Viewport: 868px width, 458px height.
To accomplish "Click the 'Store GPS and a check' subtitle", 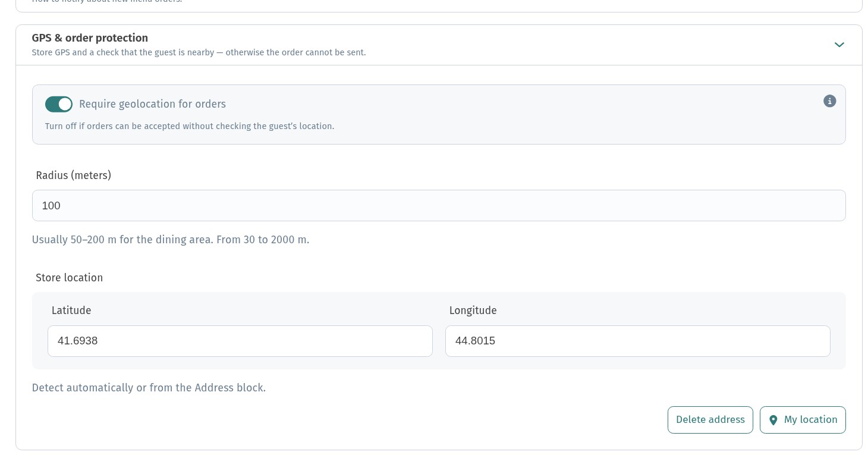I will [x=199, y=52].
